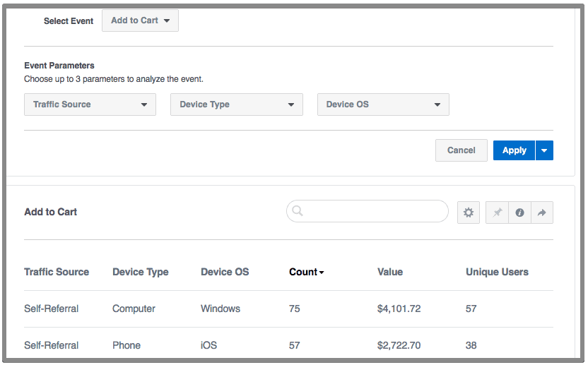The height and width of the screenshot is (365, 588).
Task: Sort by the Count column
Action: tap(306, 272)
